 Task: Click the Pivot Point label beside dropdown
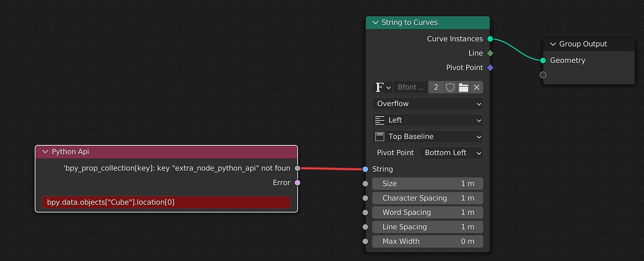pos(395,153)
